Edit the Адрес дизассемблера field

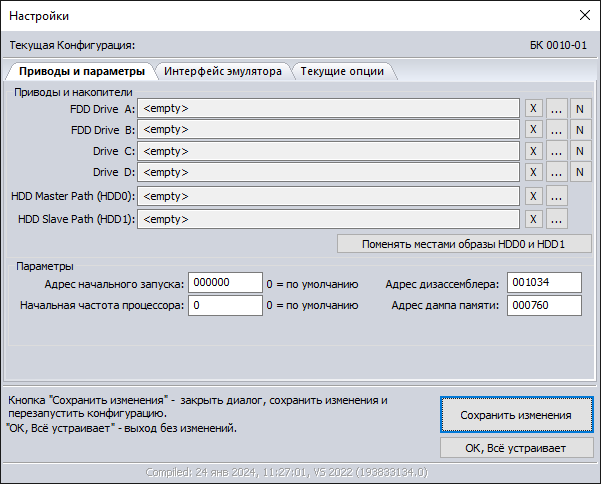pos(544,283)
